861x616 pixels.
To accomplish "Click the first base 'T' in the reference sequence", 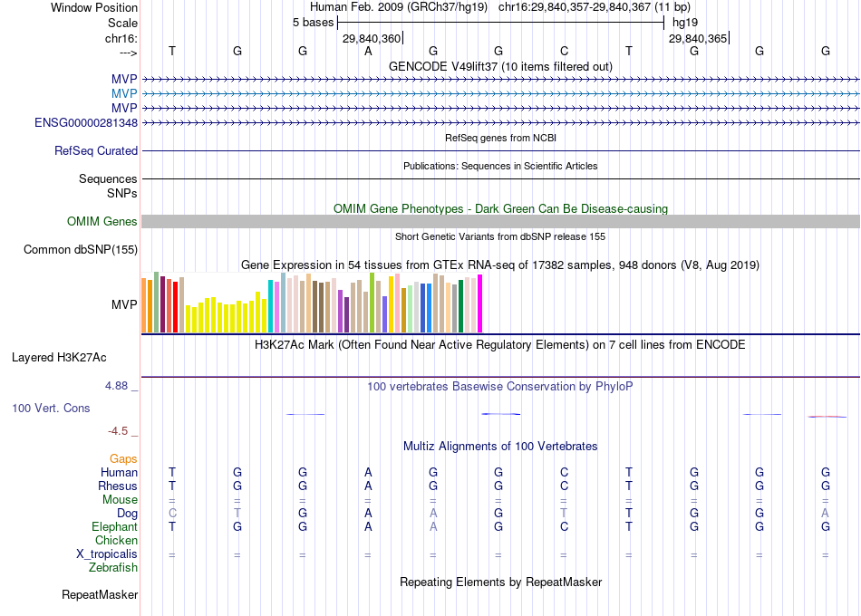I will click(172, 51).
